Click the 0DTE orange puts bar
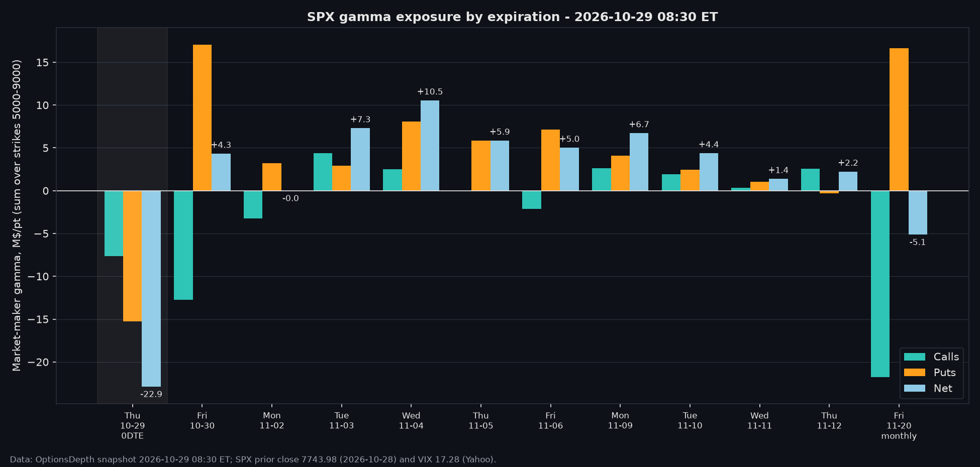The width and height of the screenshot is (980, 467). [x=132, y=256]
